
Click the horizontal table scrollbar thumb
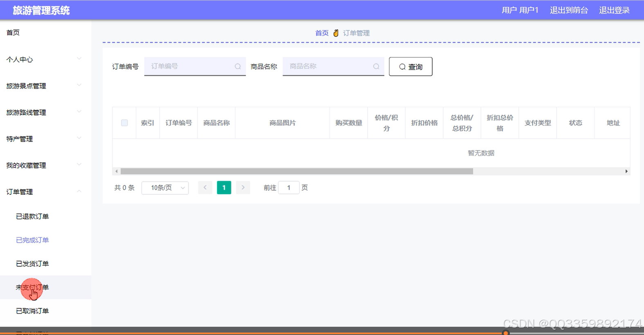click(x=297, y=171)
